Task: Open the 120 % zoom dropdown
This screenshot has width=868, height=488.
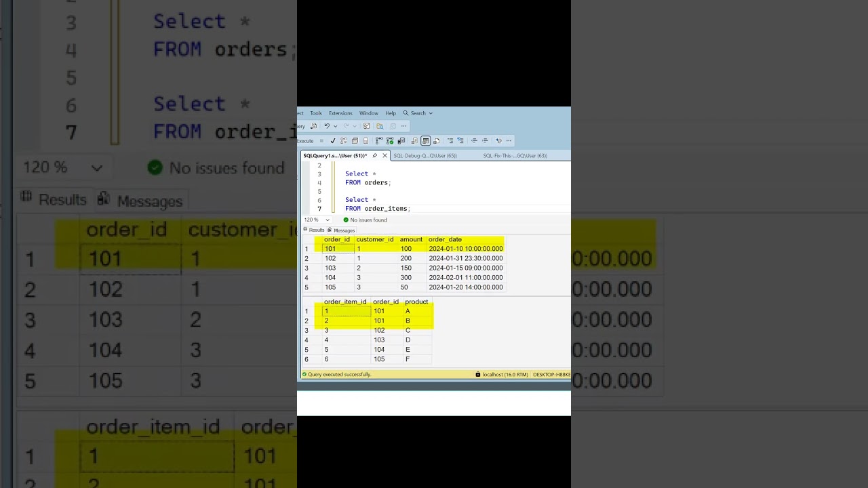Action: point(317,220)
